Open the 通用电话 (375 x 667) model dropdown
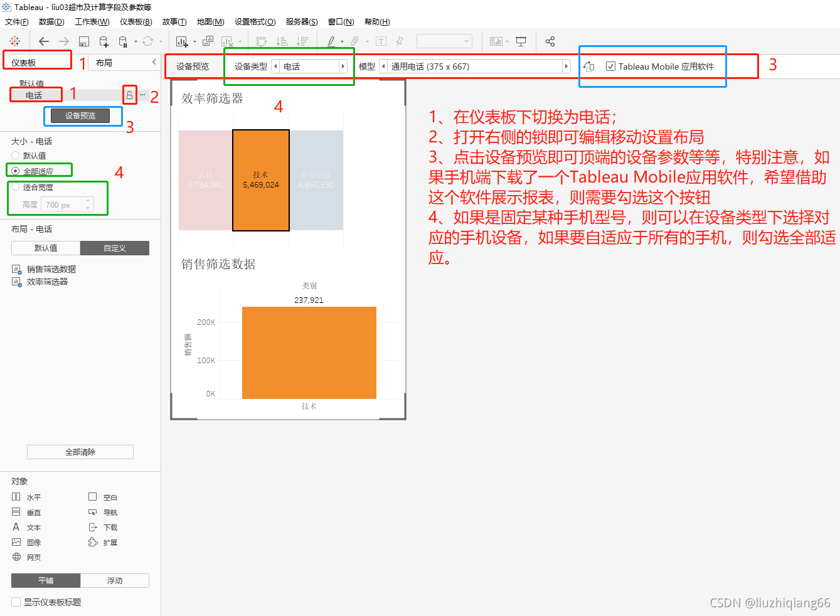The height and width of the screenshot is (616, 840). pyautogui.click(x=475, y=66)
